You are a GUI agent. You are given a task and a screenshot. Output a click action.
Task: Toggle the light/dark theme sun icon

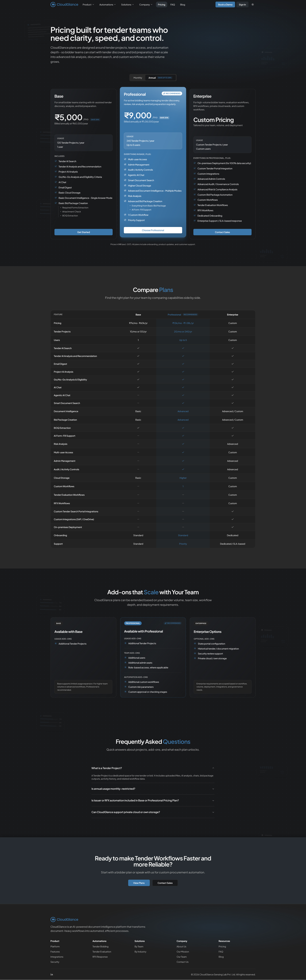[x=253, y=5]
